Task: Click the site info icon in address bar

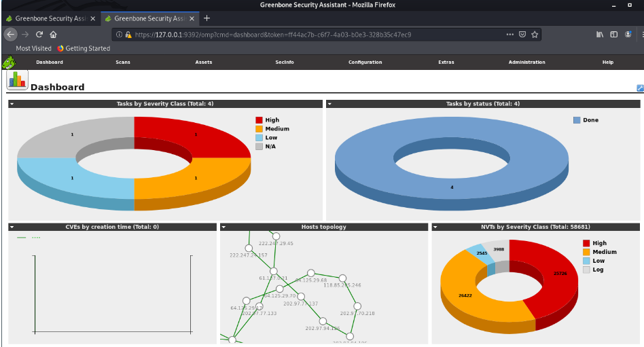Action: point(119,35)
